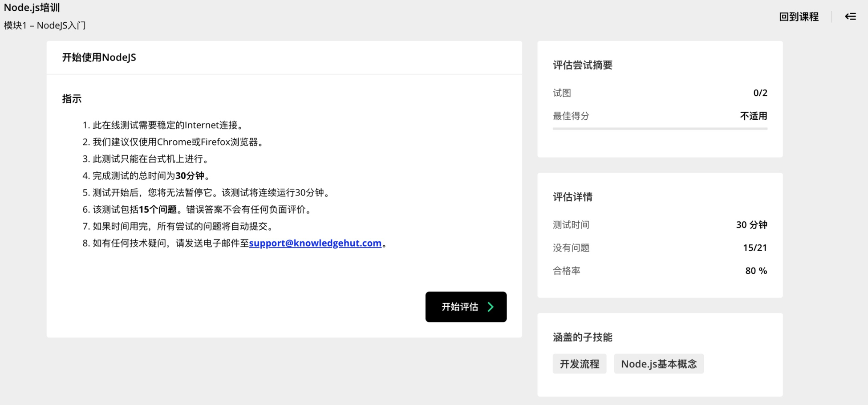The width and height of the screenshot is (868, 406).
Task: Click the 30 分钟 test time value
Action: tap(751, 225)
